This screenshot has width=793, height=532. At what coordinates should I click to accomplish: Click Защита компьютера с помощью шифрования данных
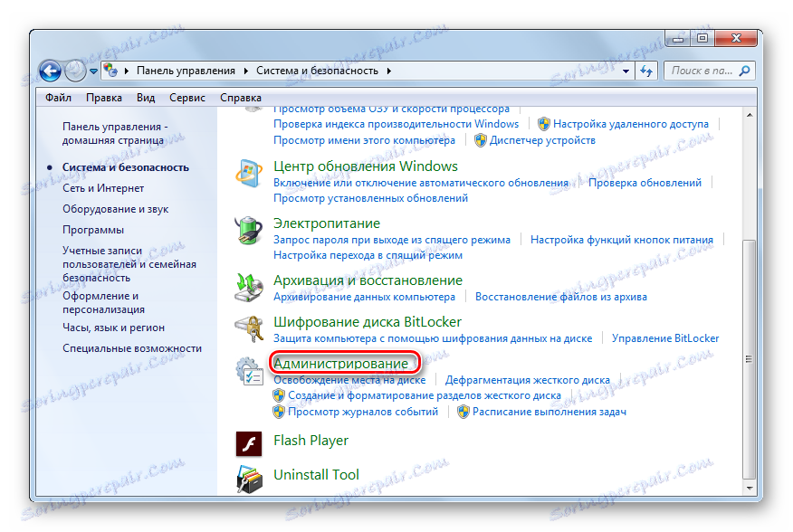click(x=433, y=338)
